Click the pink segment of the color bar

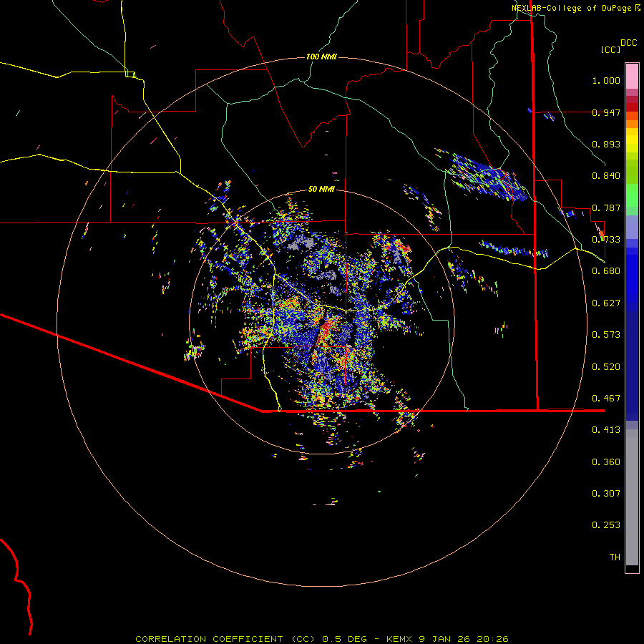(x=632, y=77)
